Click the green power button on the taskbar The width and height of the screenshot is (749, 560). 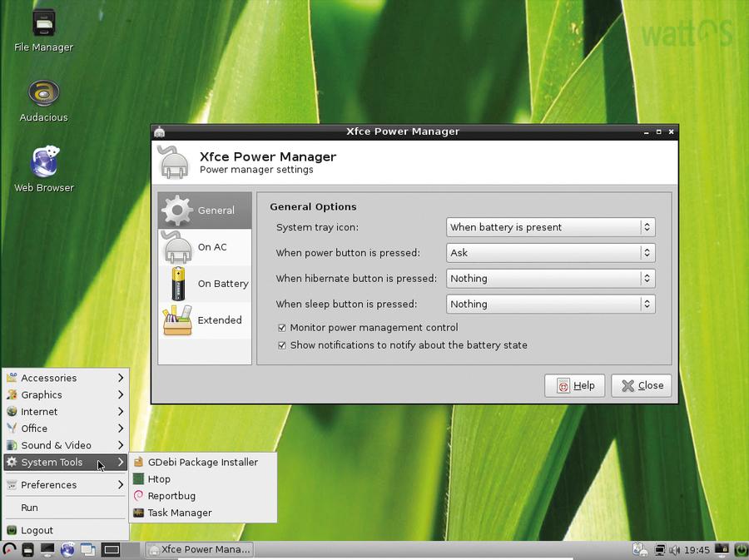(740, 549)
